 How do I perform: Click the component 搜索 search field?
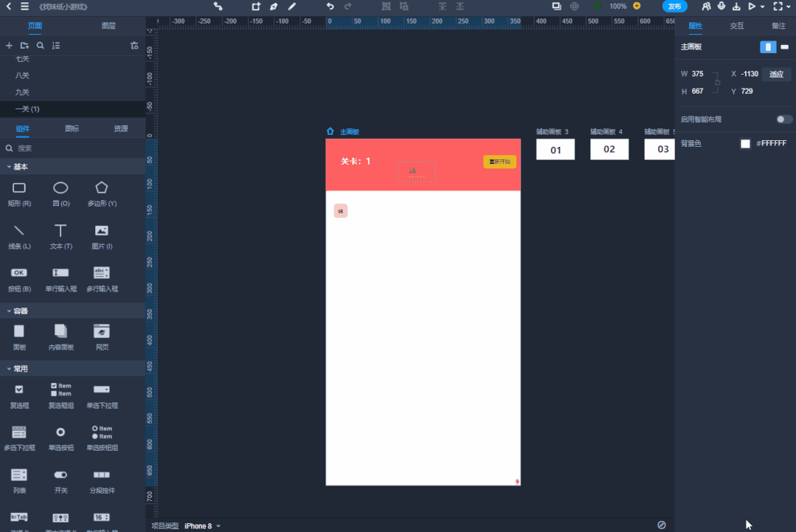pyautogui.click(x=72, y=148)
